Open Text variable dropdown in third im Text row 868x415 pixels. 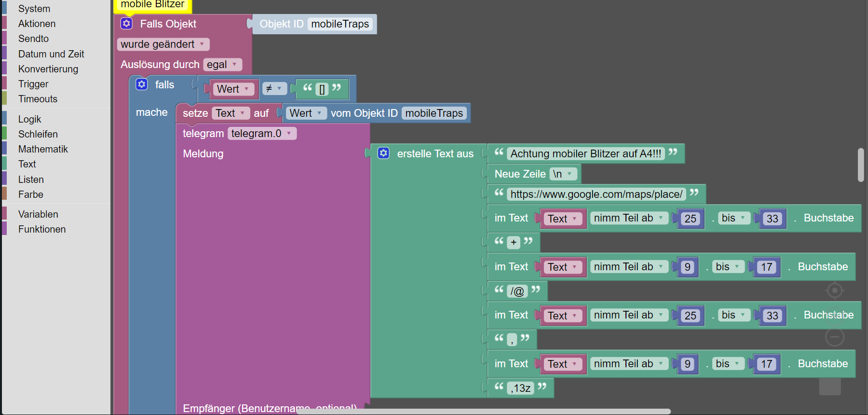tap(563, 316)
